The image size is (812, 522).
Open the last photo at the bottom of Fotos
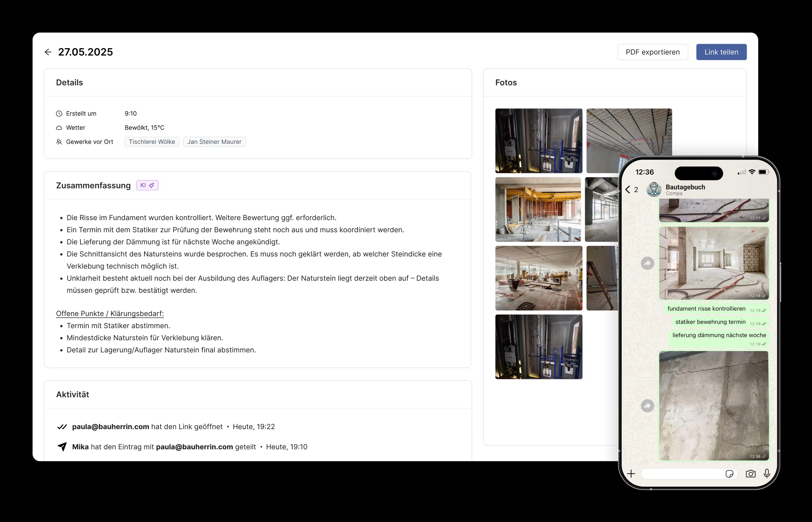point(539,347)
